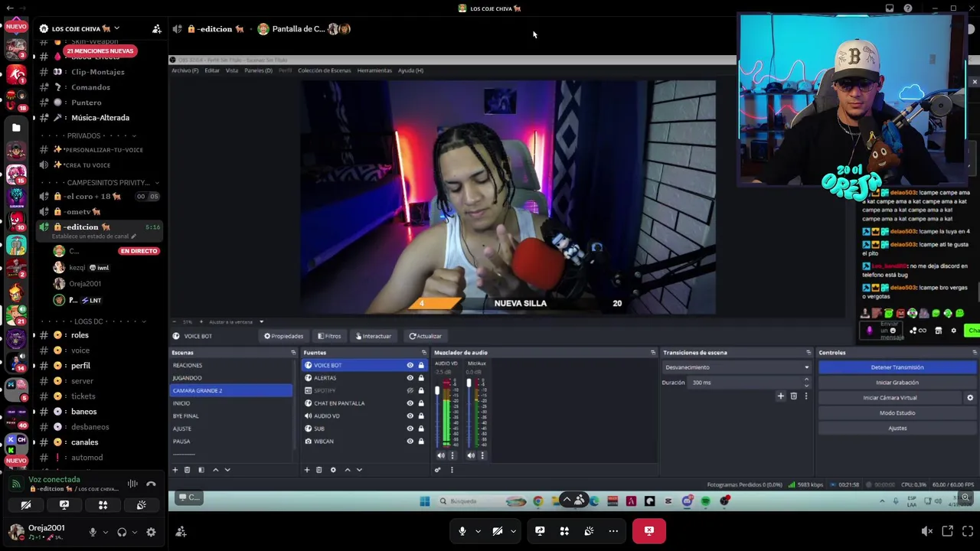Mute AUDIO VD speaker in audio mixer
This screenshot has width=980, height=551.
coord(440,455)
